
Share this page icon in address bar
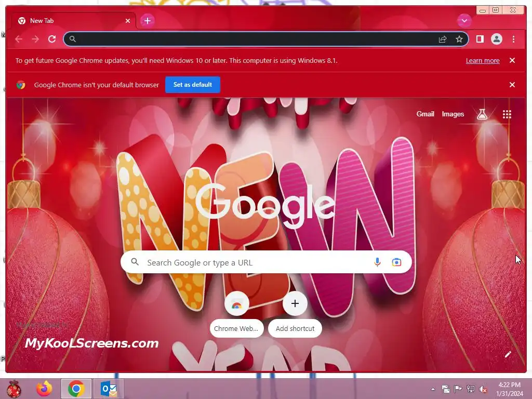443,39
